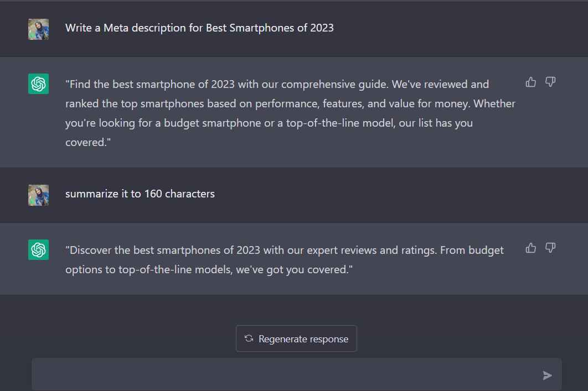Like the first meta description response

[531, 82]
